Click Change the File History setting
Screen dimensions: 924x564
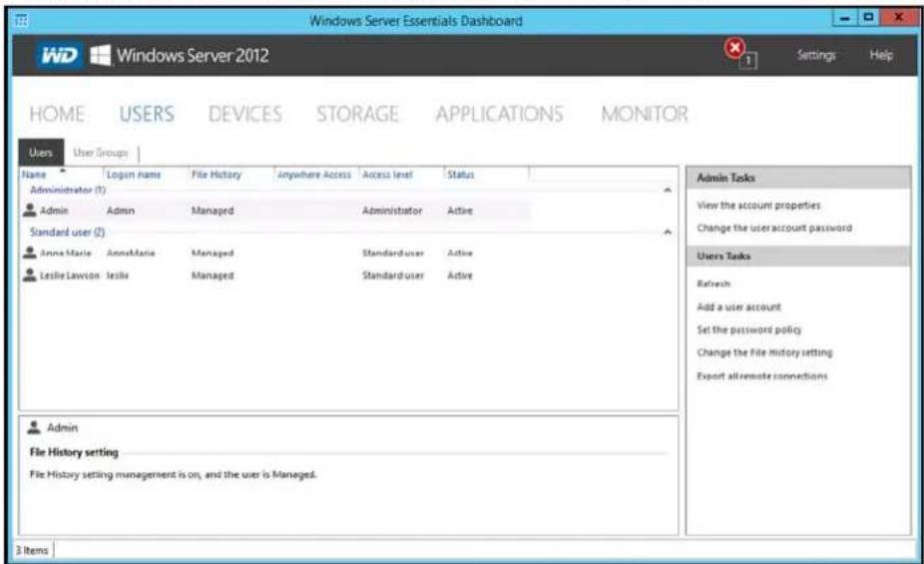click(x=764, y=352)
